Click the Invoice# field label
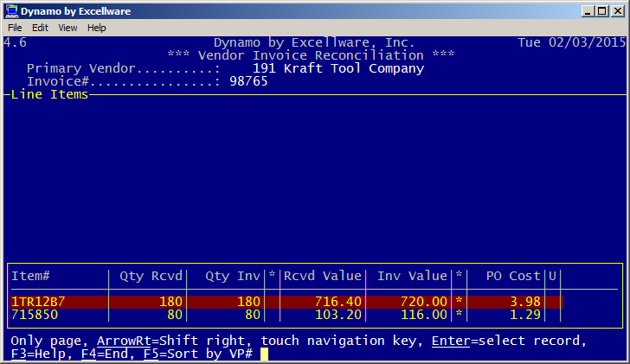The height and width of the screenshot is (364, 630). click(x=124, y=81)
